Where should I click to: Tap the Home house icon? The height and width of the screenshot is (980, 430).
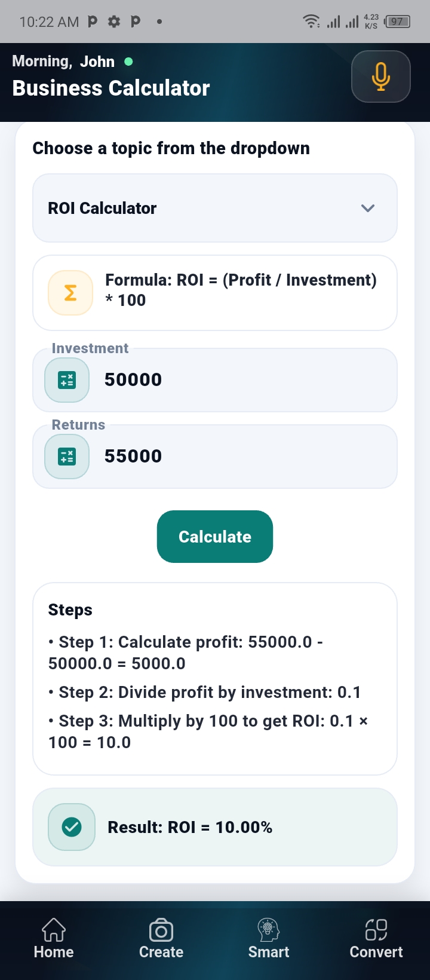coord(54,929)
